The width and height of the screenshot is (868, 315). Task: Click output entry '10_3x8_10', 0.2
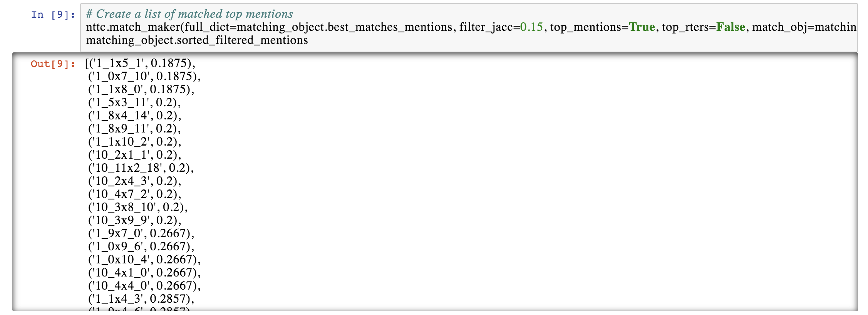pos(137,207)
